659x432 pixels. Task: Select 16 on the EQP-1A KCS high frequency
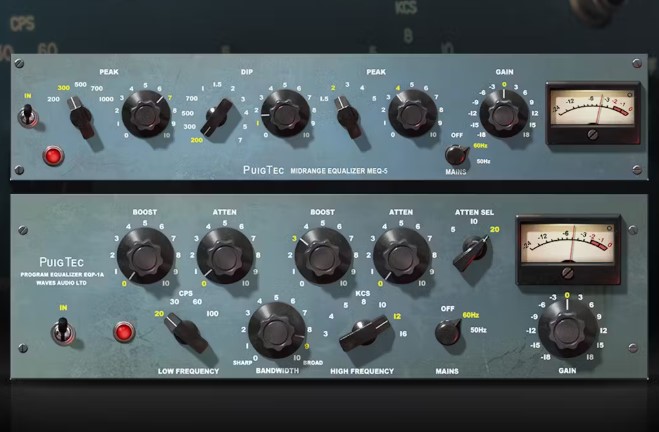coord(403,334)
